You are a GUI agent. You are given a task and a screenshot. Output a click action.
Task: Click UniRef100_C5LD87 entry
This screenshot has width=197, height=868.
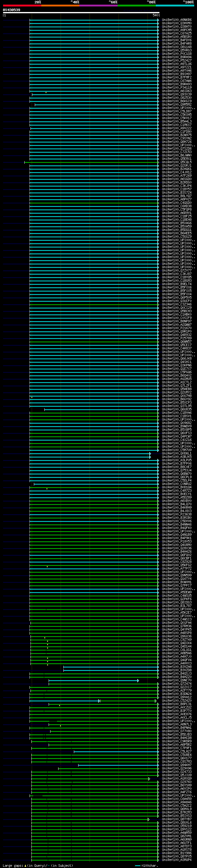tap(177, 111)
